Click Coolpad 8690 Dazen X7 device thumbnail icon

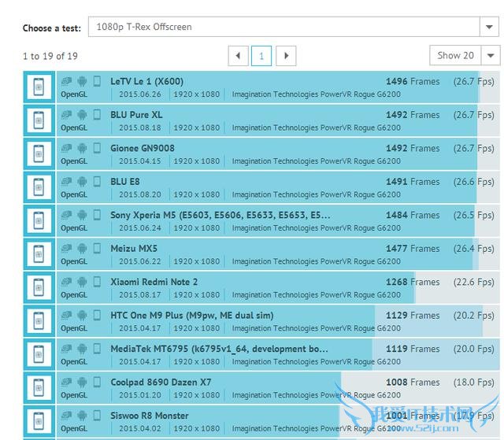coord(39,387)
